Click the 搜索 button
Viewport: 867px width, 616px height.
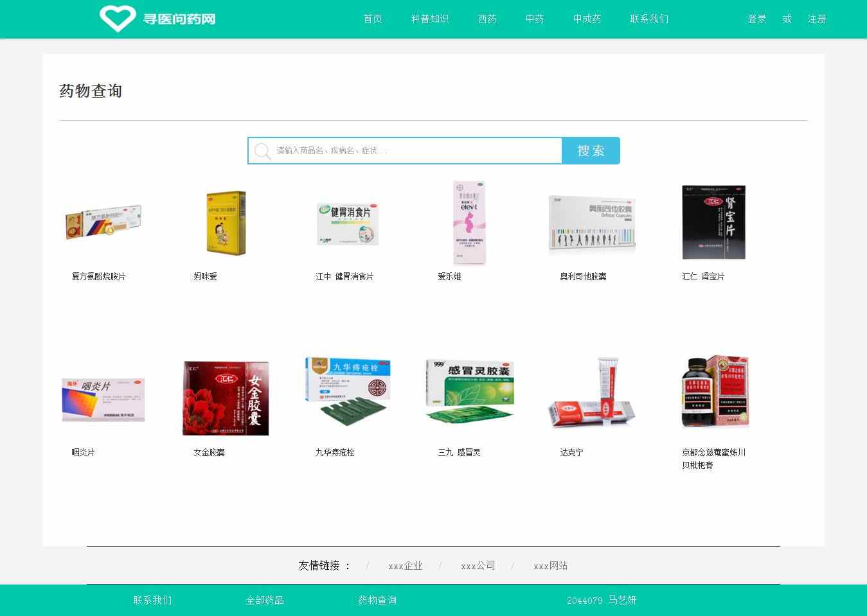[x=591, y=150]
